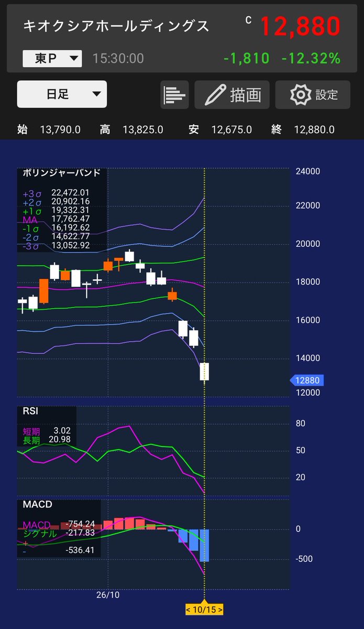This screenshot has height=629, width=364.
Task: Tap the -12.32% percent change
Action: 311,58
